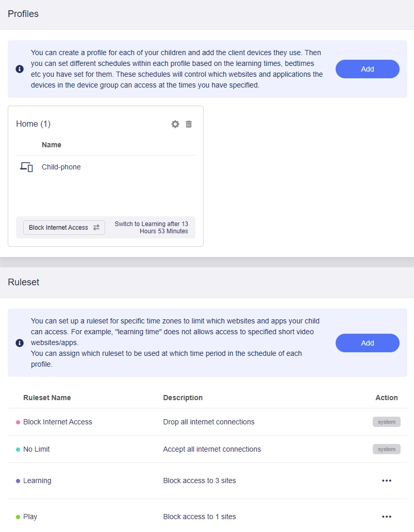Select the Learning ruleset name
414x532 pixels.
(37, 480)
